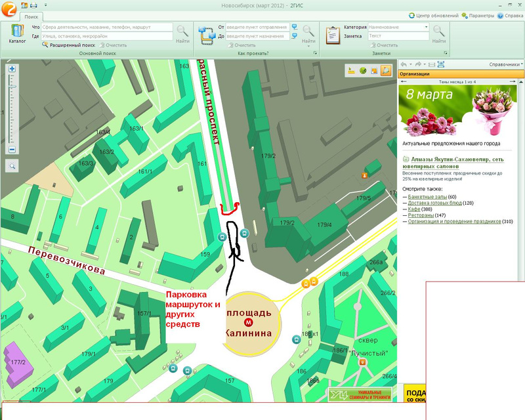Screen dimensions: 525x420
Task: Switch to the Поиск ribbon tab
Action: [31, 16]
